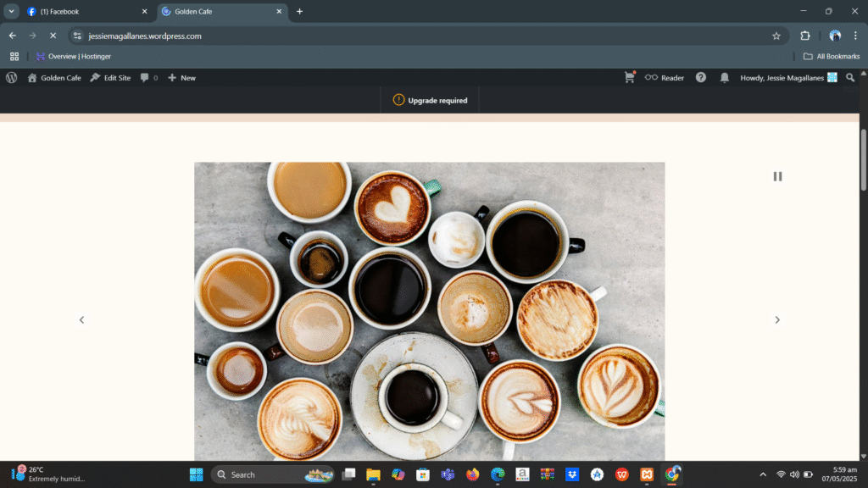Open File Explorer from the taskbar
Image resolution: width=868 pixels, height=488 pixels.
pyautogui.click(x=373, y=474)
